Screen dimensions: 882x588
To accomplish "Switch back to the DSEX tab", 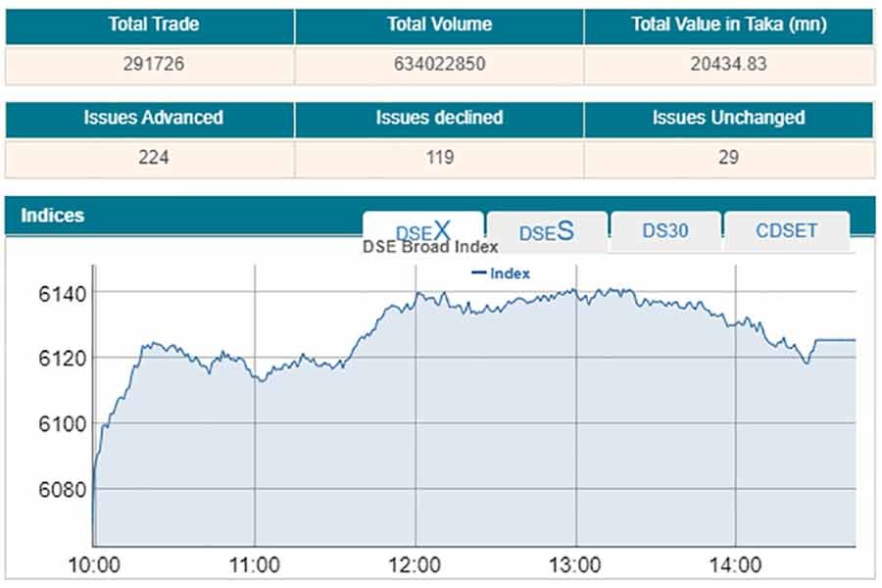I will tap(423, 230).
